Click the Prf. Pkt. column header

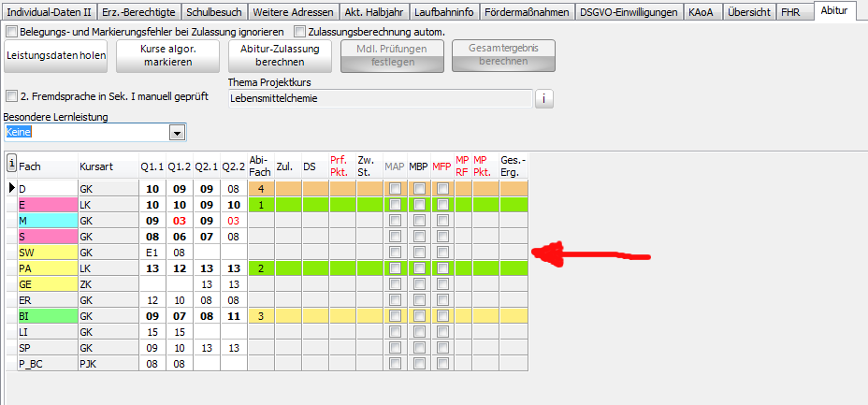click(x=342, y=166)
